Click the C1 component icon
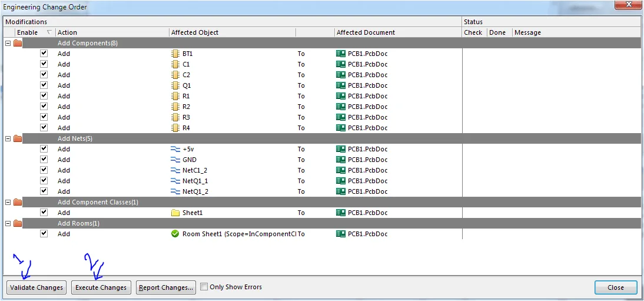This screenshot has height=301, width=644. (x=175, y=64)
